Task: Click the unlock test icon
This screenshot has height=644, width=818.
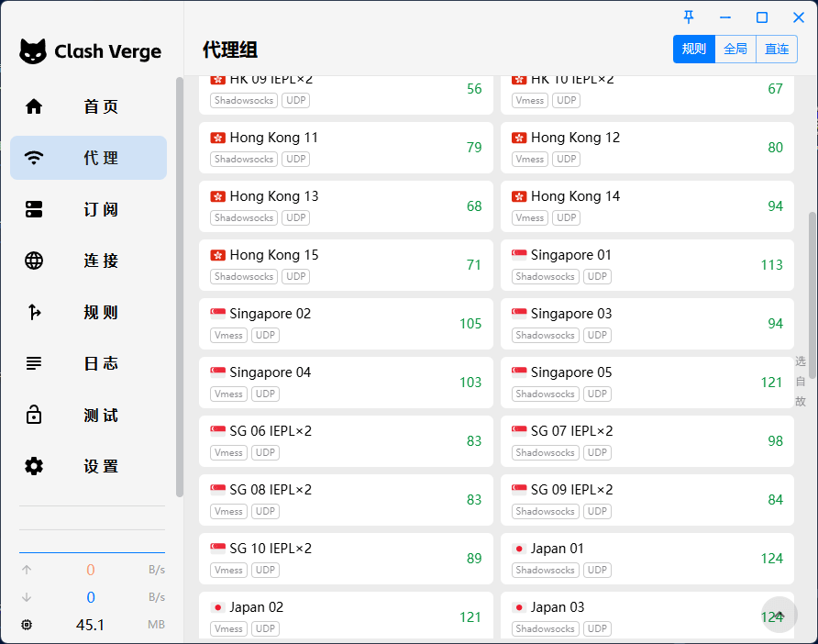Action: coord(34,415)
